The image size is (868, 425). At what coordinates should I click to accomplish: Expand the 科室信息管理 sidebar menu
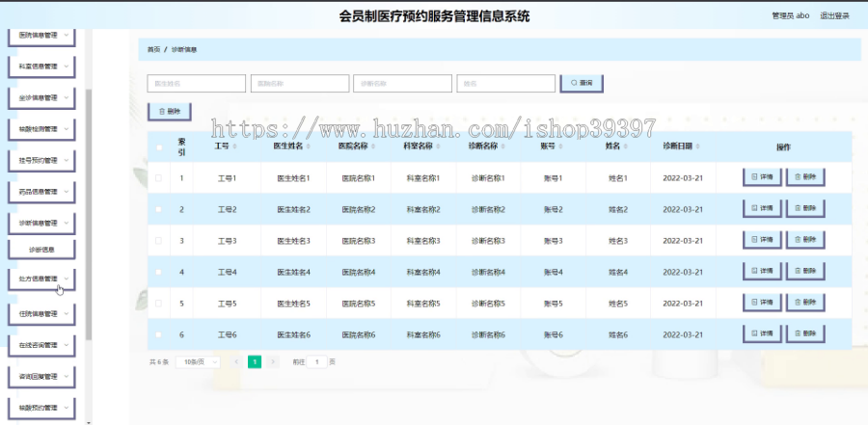click(x=41, y=66)
